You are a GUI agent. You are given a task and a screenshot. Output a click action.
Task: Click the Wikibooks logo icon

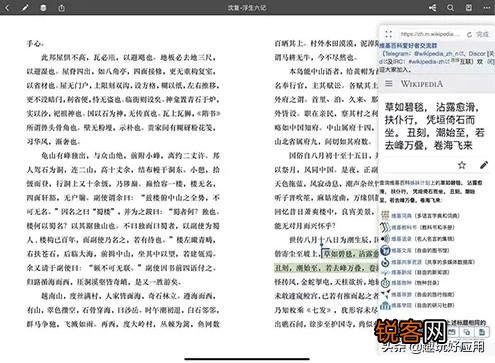pyautogui.click(x=385, y=227)
